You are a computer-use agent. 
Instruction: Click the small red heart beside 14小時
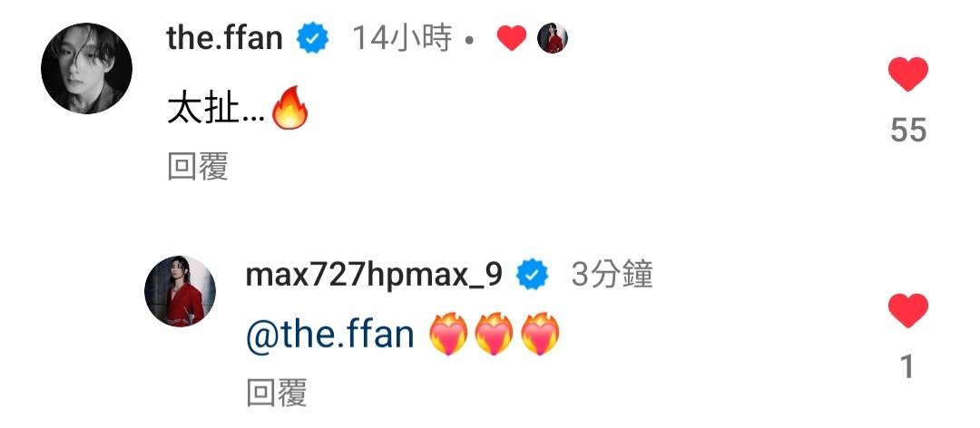point(511,39)
